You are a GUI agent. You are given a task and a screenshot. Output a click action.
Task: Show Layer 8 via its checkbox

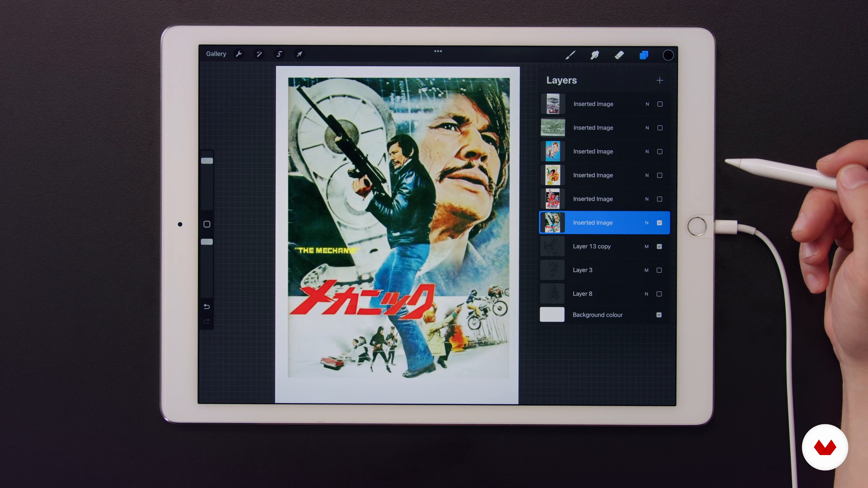tap(659, 294)
